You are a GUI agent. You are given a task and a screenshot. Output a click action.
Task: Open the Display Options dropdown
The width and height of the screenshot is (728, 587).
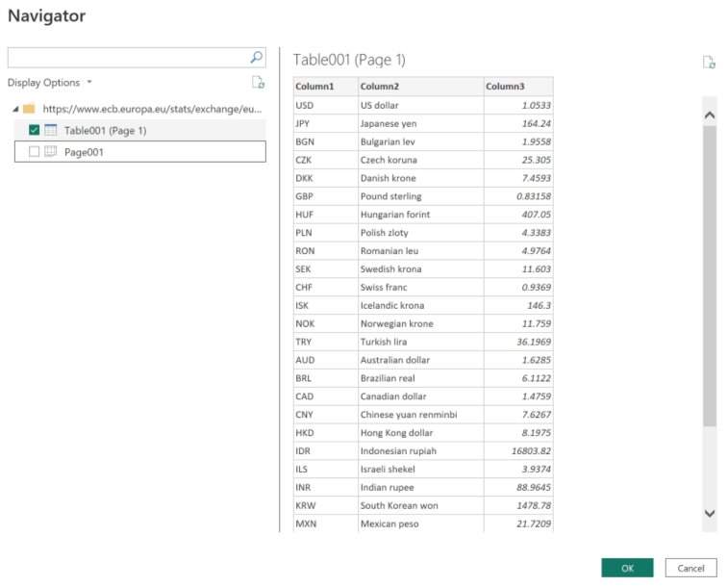click(50, 83)
